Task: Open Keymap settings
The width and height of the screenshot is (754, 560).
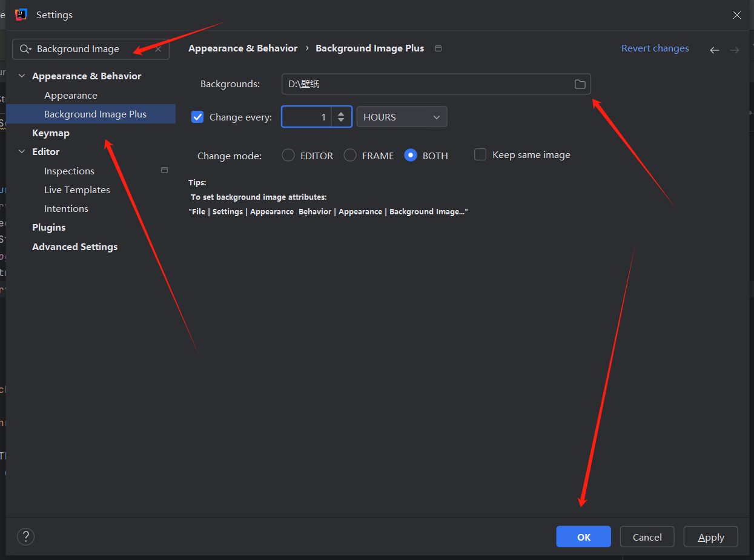Action: tap(51, 133)
